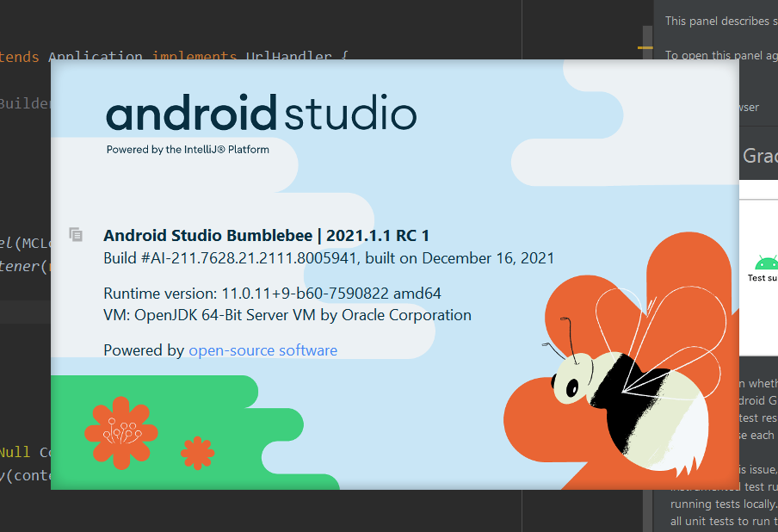The image size is (778, 532).
Task: Click the Android Studio Bumblebee version title
Action: click(x=266, y=235)
